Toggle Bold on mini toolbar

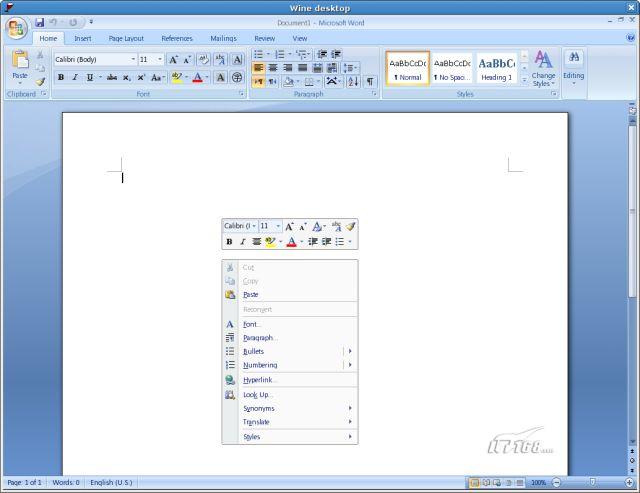pyautogui.click(x=229, y=242)
